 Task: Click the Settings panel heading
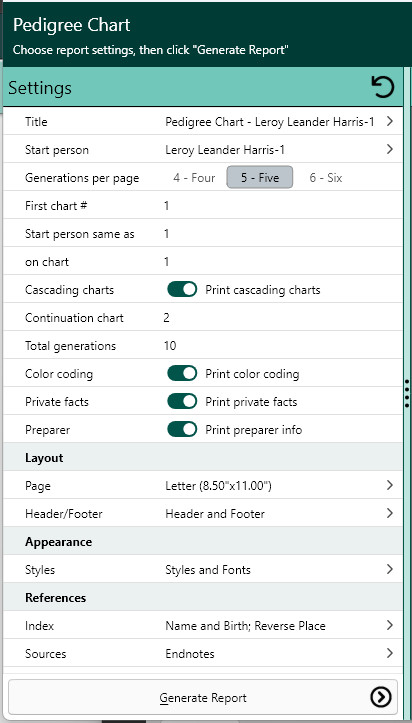(x=40, y=88)
